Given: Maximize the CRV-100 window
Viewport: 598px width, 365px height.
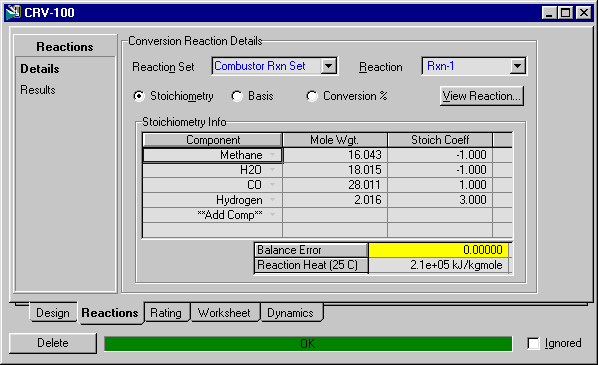Looking at the screenshot, I should point(565,13).
